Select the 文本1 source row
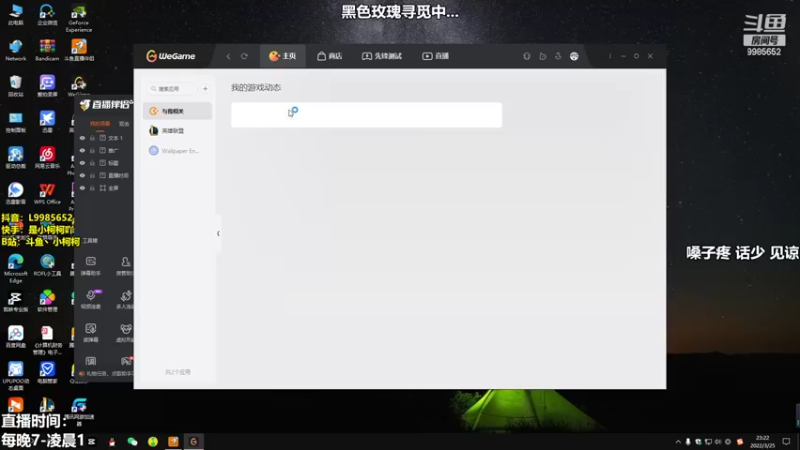Viewport: 800px width, 450px height. pyautogui.click(x=105, y=138)
